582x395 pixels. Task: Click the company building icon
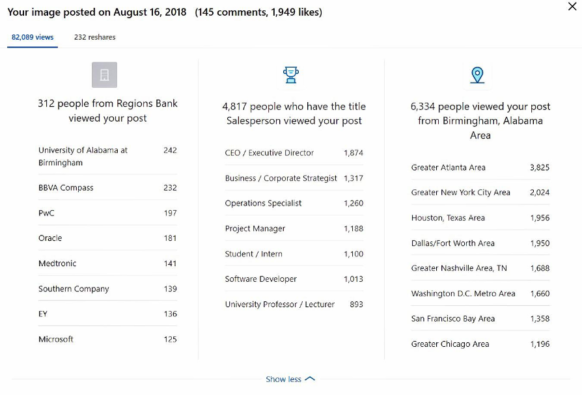(x=104, y=75)
